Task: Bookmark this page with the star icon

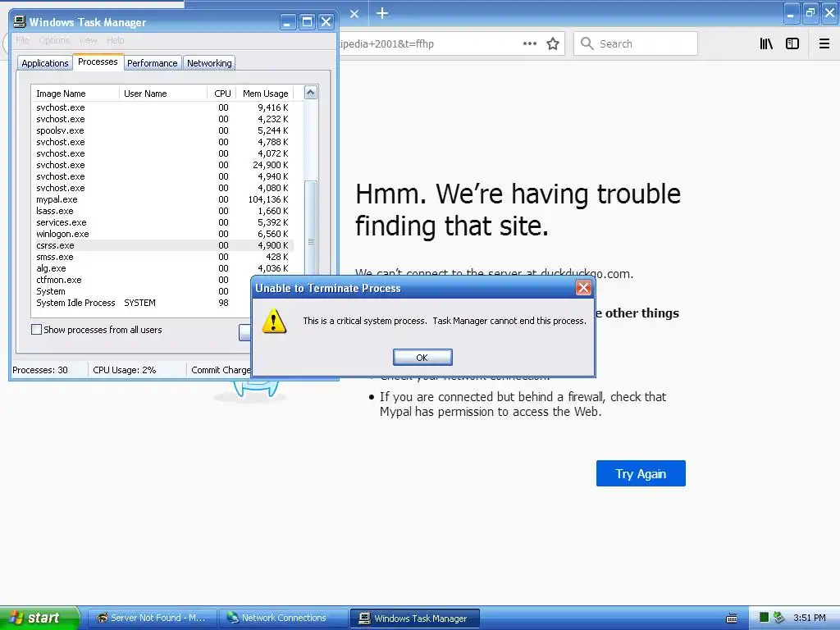Action: 553,43
